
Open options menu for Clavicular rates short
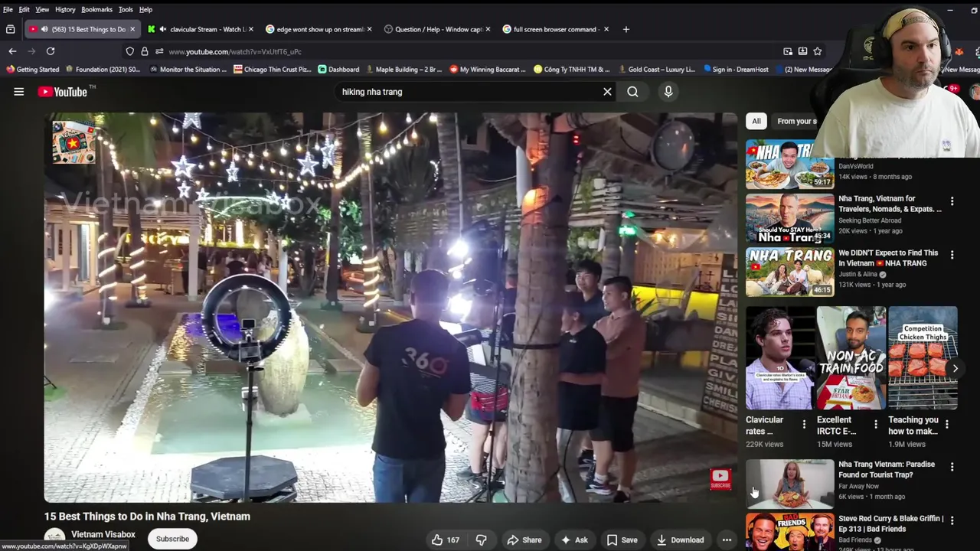(804, 424)
